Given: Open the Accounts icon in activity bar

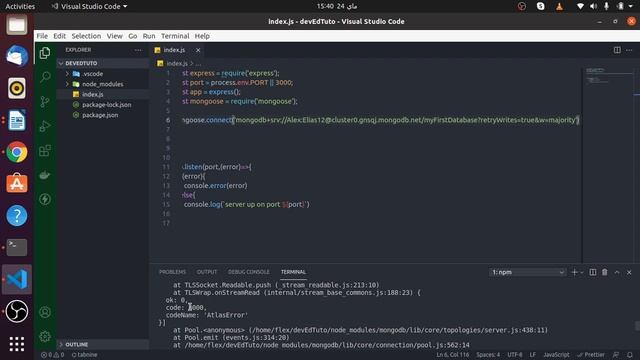Looking at the screenshot, I should point(45,312).
